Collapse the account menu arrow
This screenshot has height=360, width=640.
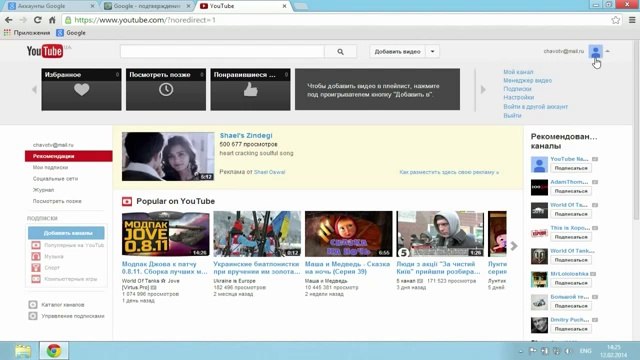point(607,51)
